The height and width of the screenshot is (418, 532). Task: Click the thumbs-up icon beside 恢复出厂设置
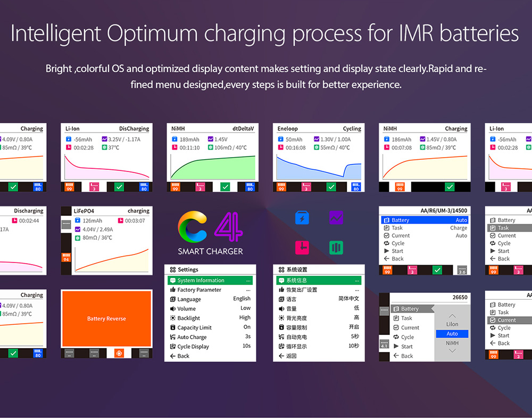pyautogui.click(x=281, y=290)
